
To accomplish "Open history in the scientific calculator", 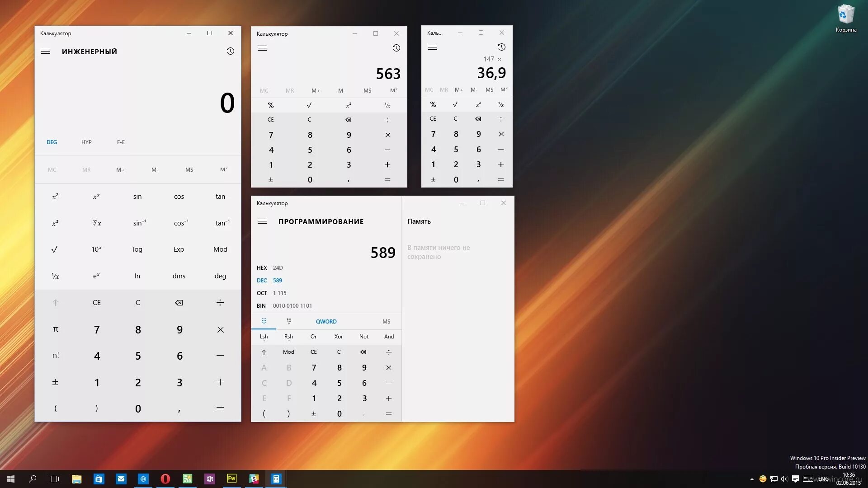I will (230, 51).
